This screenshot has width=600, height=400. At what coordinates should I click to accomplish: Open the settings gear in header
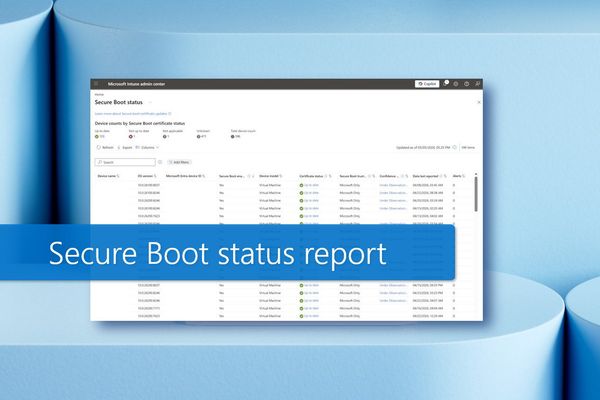coord(456,84)
